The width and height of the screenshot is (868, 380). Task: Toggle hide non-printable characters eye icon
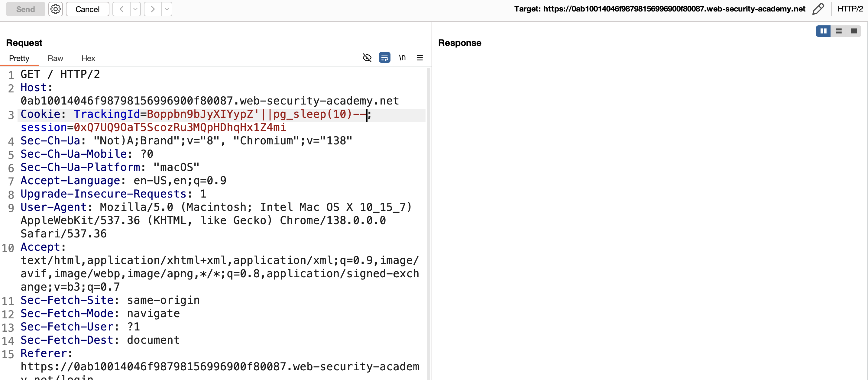point(367,58)
